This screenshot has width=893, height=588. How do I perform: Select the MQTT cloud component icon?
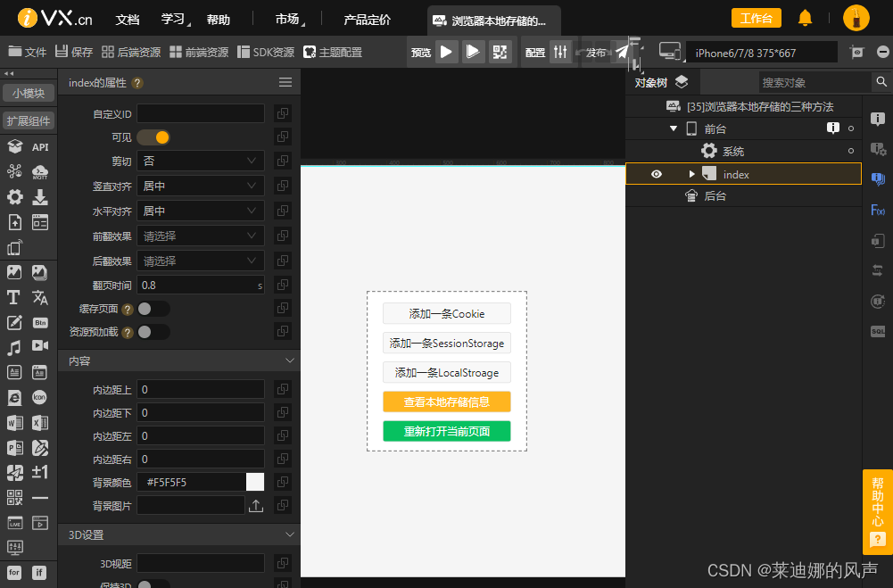[x=40, y=171]
